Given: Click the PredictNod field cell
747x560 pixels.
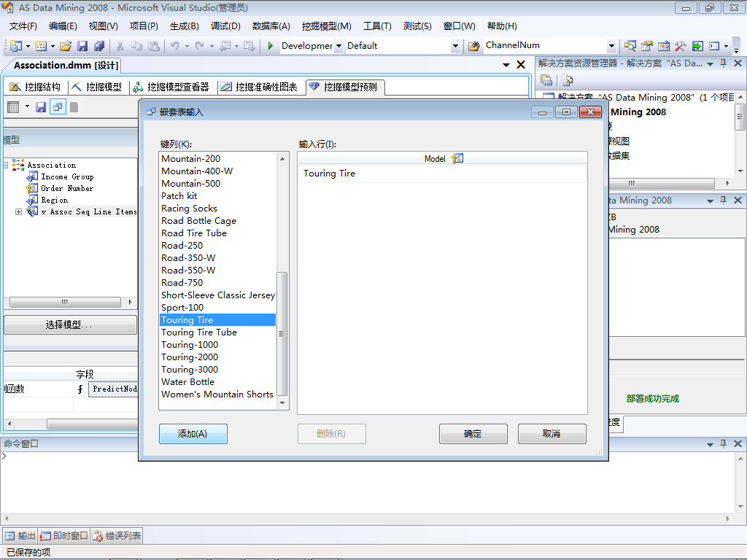Looking at the screenshot, I should click(113, 389).
